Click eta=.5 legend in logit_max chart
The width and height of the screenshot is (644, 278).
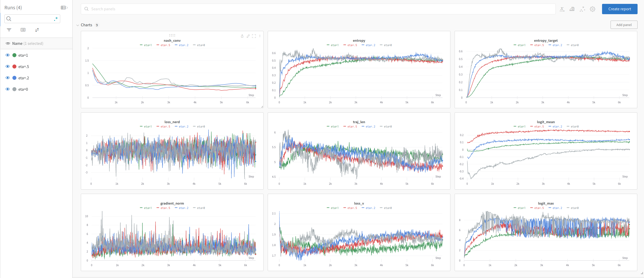tap(537, 208)
